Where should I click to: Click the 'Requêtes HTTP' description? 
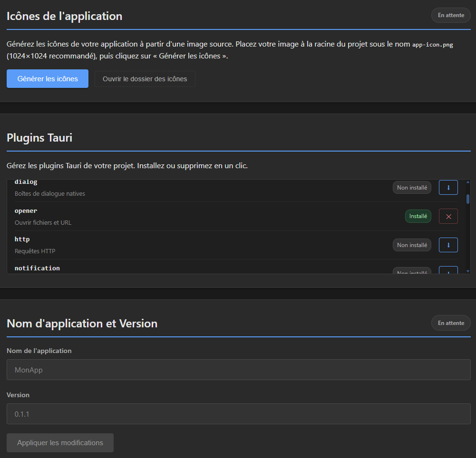click(35, 251)
